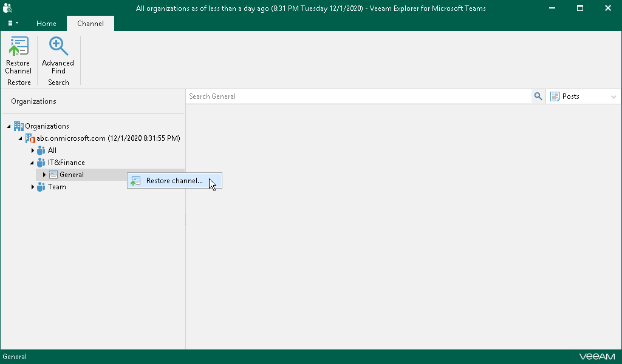Click the Veeam Explorer app icon in title bar

(7, 8)
